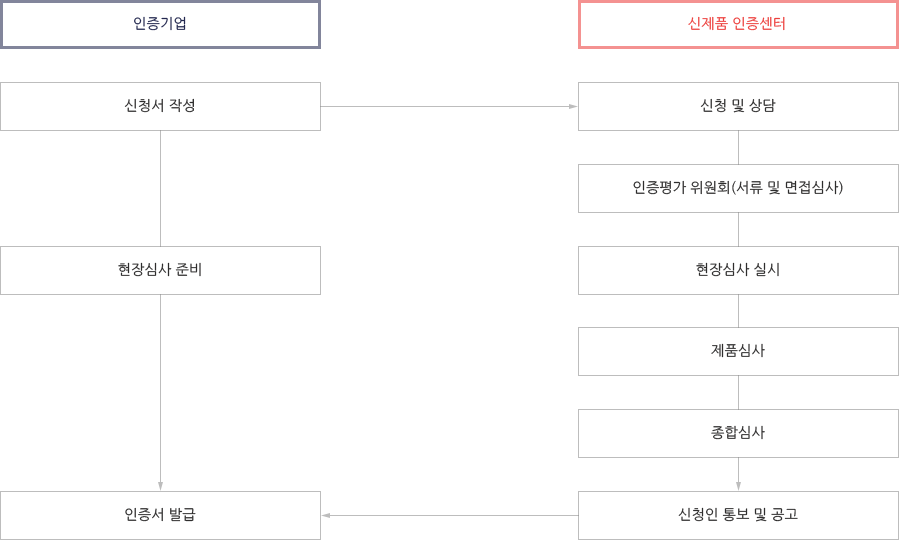Click the 종합심사 step box
This screenshot has width=899, height=540.
point(738,433)
